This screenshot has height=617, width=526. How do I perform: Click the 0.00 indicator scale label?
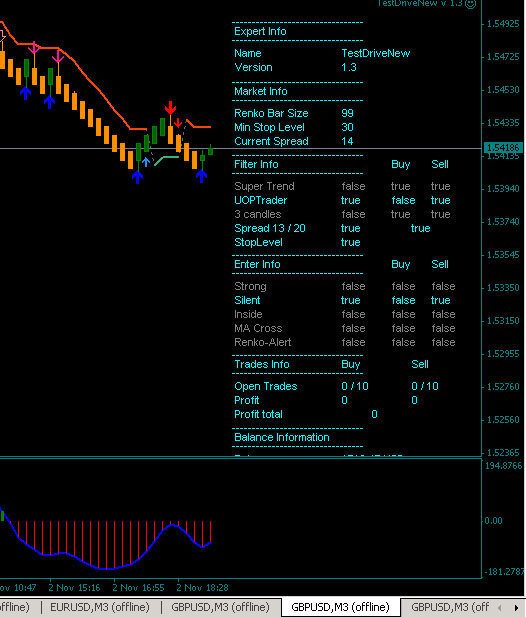coord(493,521)
